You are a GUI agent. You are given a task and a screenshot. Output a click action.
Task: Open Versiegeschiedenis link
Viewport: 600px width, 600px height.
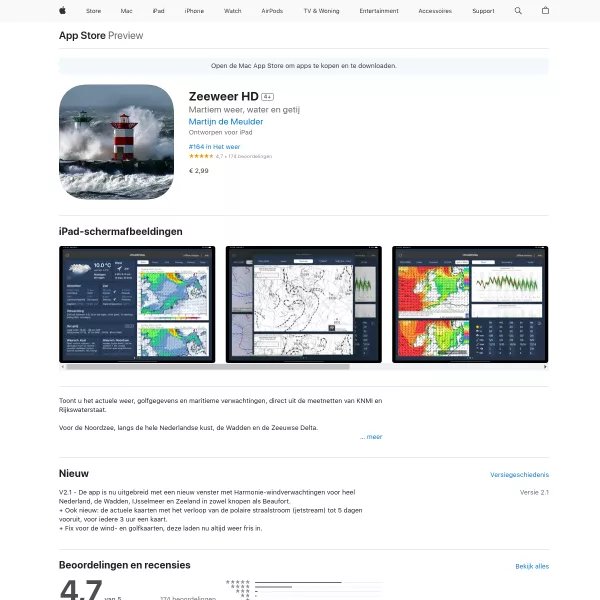pyautogui.click(x=519, y=474)
